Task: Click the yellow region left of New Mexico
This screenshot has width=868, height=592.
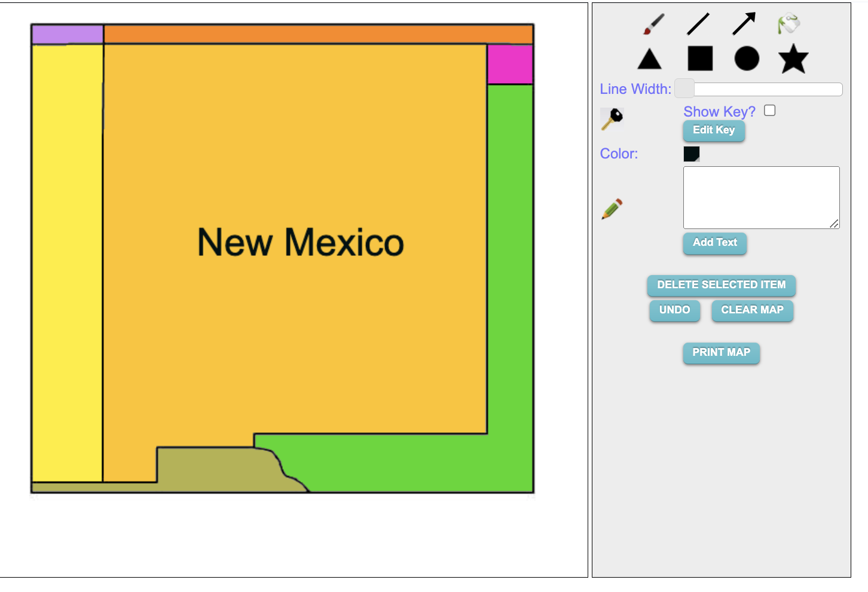Action: pos(68,263)
